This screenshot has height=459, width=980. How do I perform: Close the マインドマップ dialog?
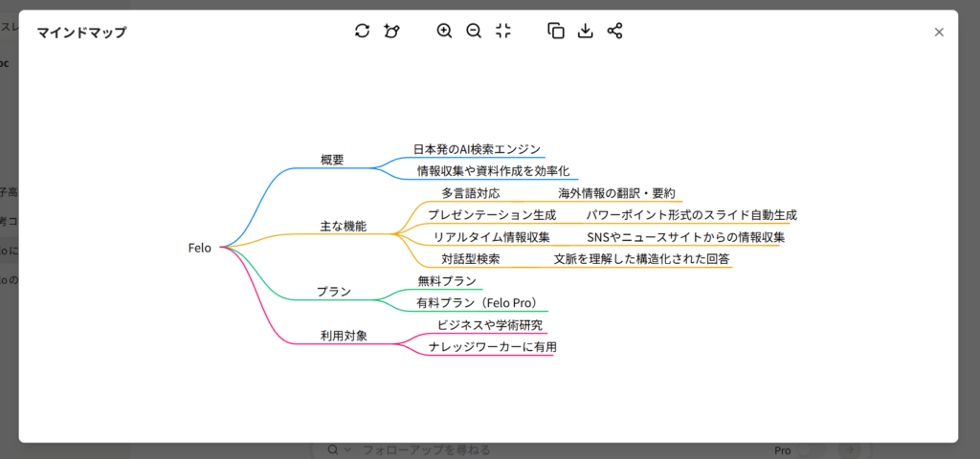(939, 32)
